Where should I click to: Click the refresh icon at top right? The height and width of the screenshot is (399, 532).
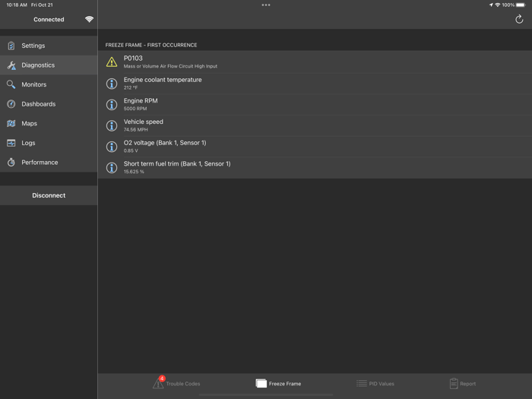point(519,19)
